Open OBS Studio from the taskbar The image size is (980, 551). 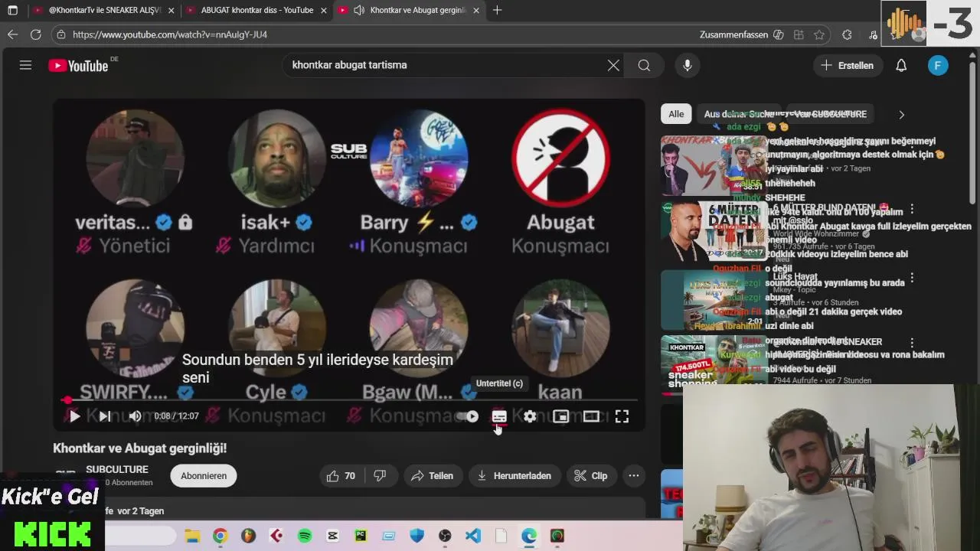(445, 536)
